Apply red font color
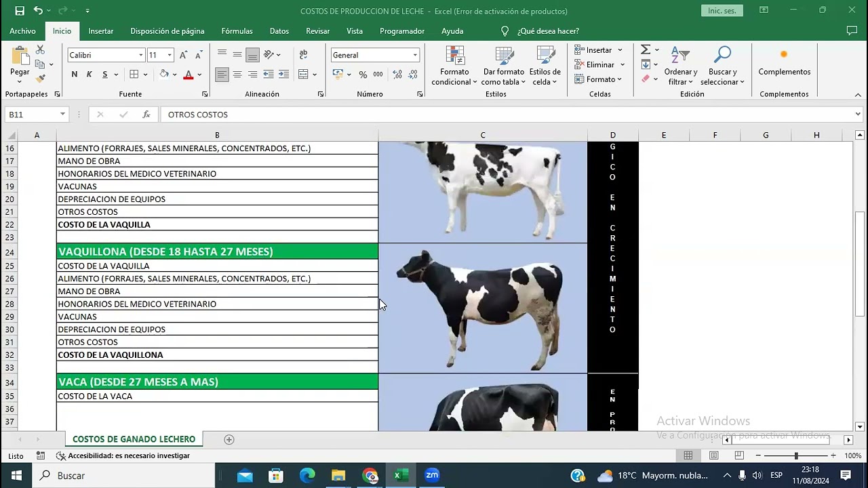 188,75
